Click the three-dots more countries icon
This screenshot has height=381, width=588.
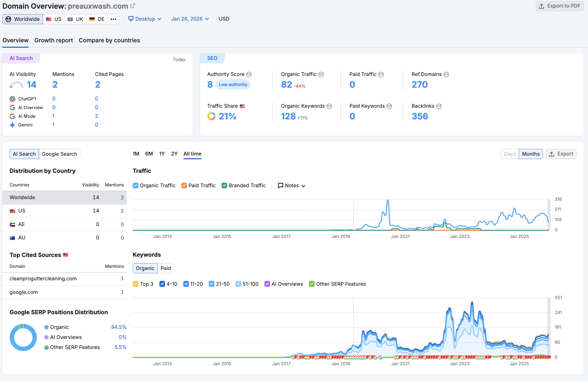point(113,19)
